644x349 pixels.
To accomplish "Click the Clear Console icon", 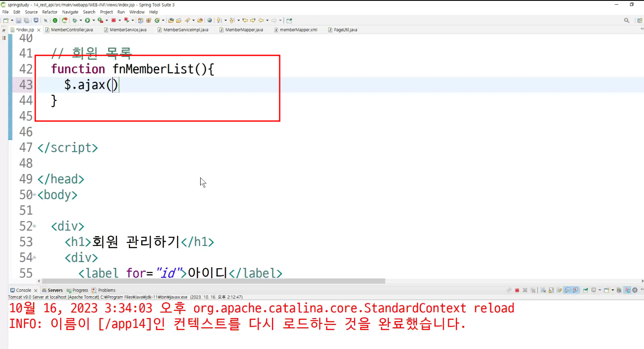I will [543, 290].
